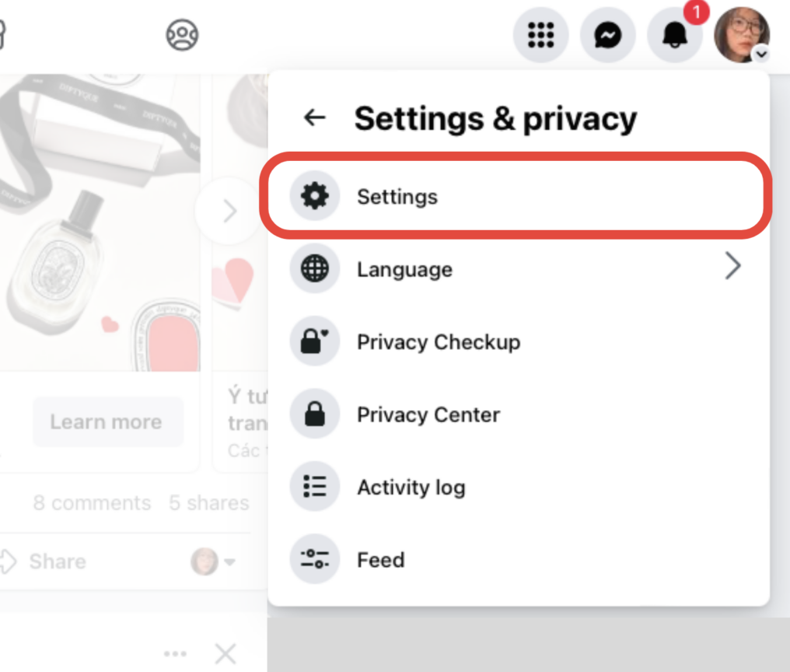The height and width of the screenshot is (672, 790).
Task: Open the notifications bell with the red badge
Action: (x=675, y=35)
